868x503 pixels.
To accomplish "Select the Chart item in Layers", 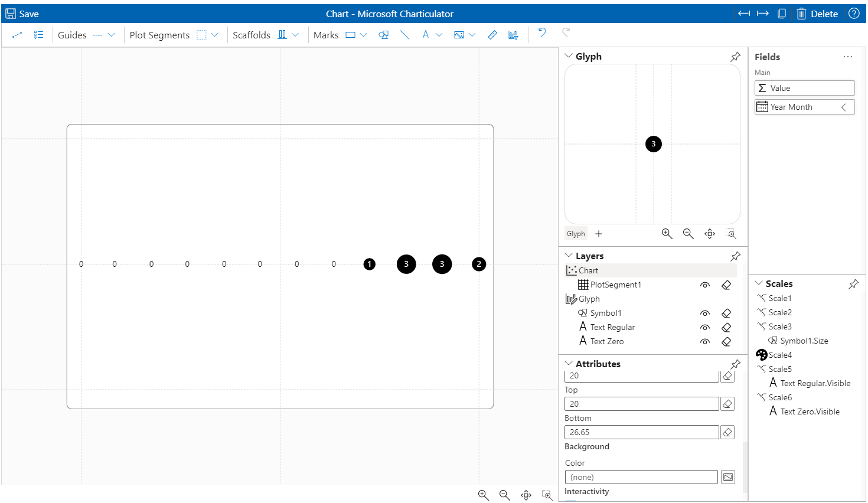I will coord(651,270).
